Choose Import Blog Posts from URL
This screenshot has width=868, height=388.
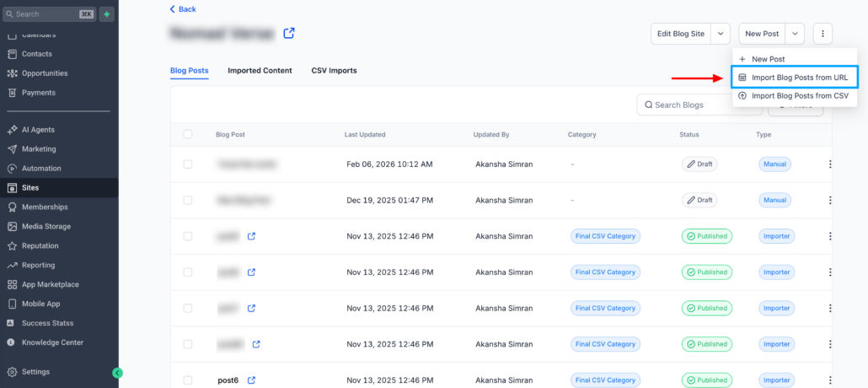coord(794,78)
